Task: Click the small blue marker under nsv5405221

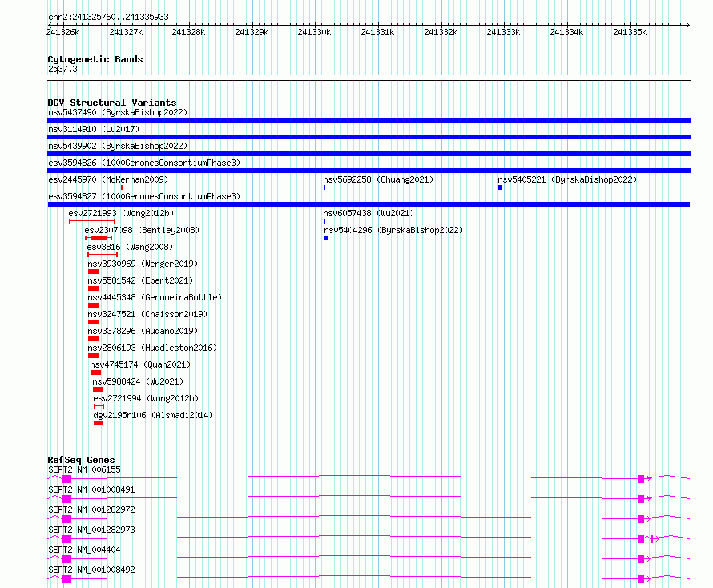Action: [x=500, y=187]
